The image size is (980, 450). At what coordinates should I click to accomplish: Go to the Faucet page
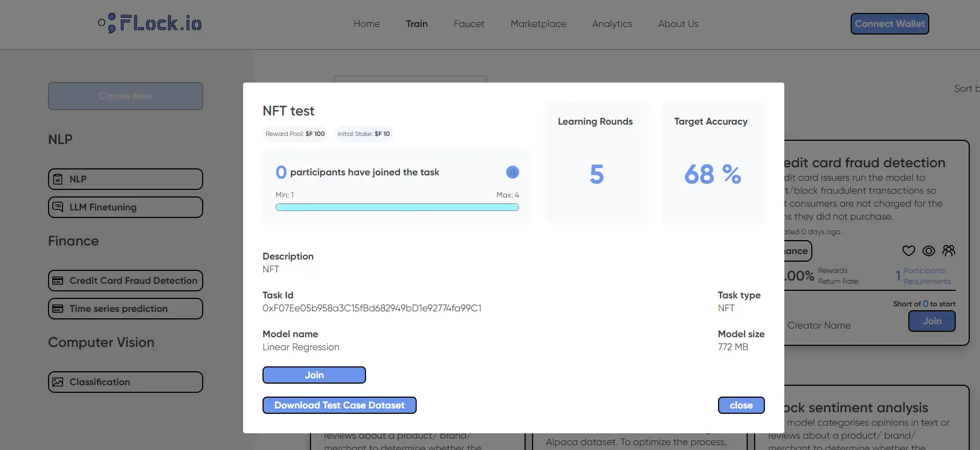tap(468, 24)
